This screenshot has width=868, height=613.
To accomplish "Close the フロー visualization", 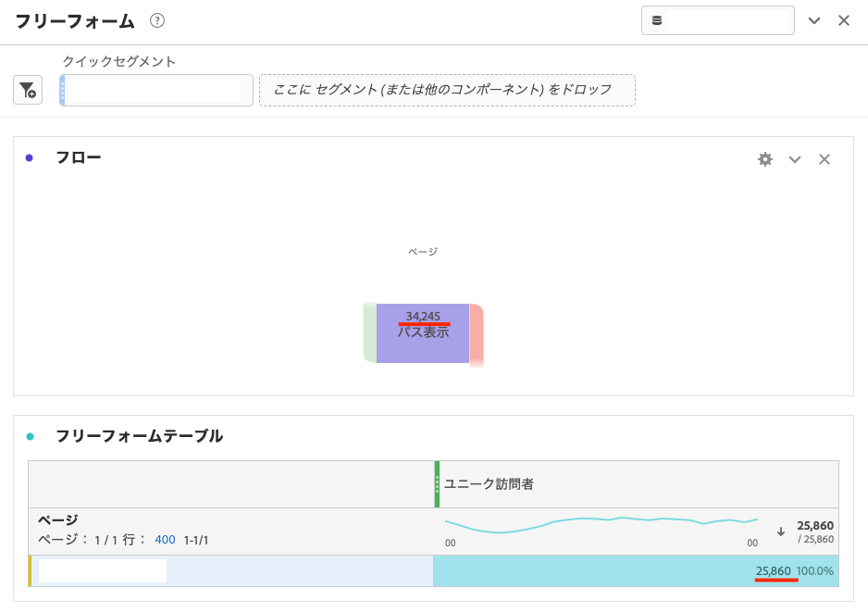I will click(824, 159).
